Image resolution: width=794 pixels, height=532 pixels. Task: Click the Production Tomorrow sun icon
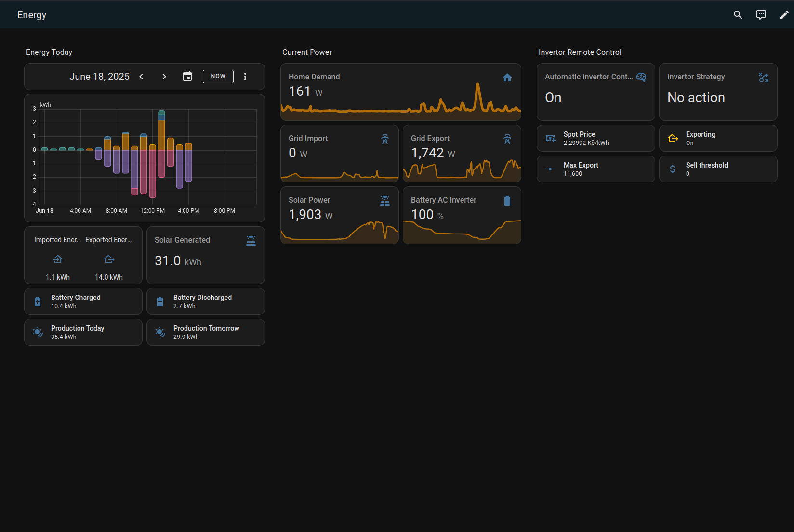tap(160, 332)
